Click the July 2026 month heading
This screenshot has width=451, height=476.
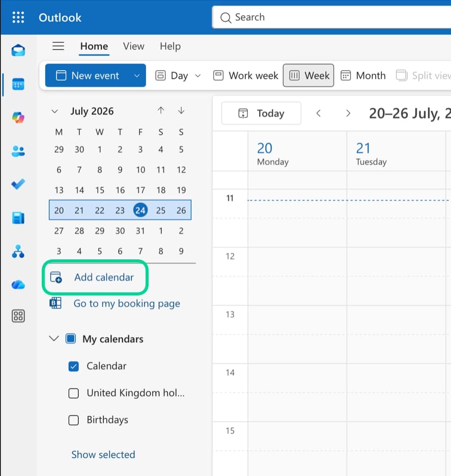(x=92, y=111)
